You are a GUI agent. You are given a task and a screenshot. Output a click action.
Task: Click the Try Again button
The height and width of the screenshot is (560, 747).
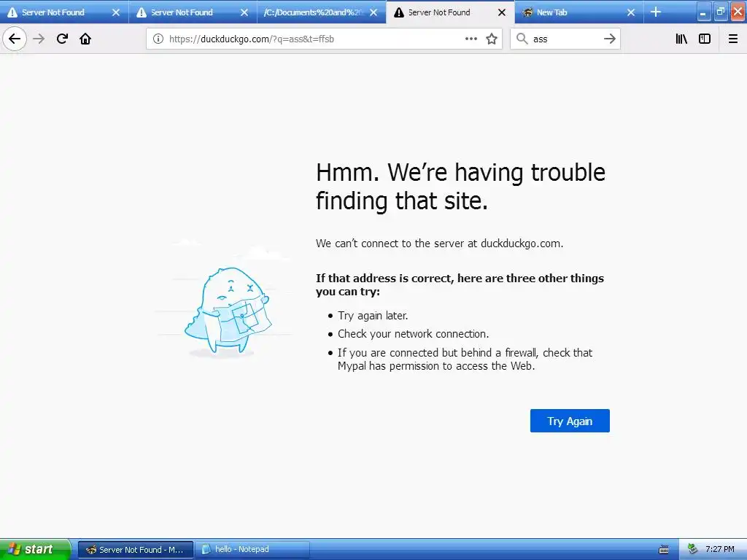(570, 421)
